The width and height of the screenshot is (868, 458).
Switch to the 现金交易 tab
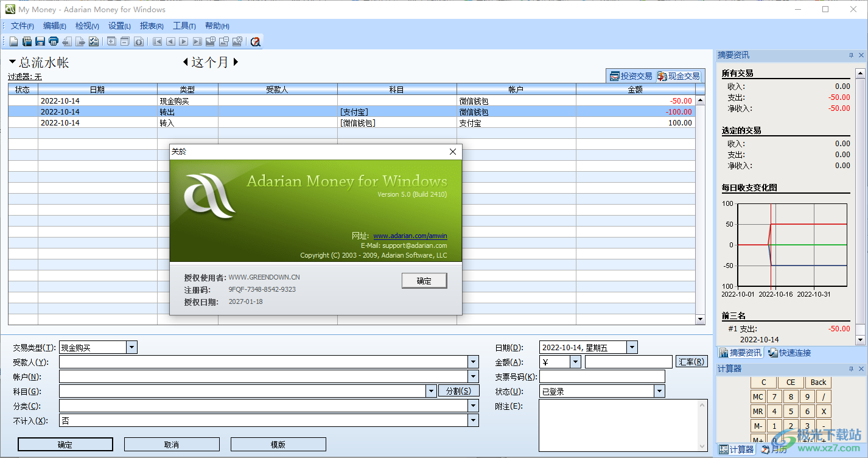point(677,76)
